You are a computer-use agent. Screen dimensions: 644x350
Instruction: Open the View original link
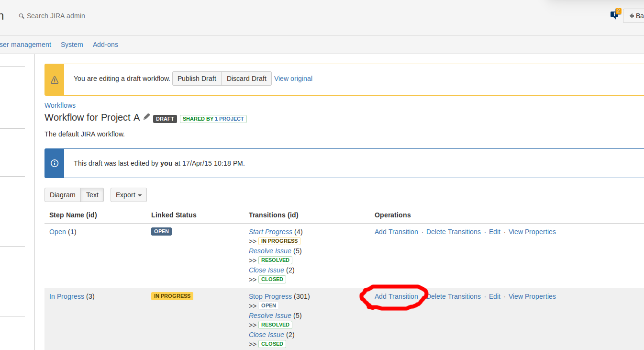pyautogui.click(x=293, y=78)
